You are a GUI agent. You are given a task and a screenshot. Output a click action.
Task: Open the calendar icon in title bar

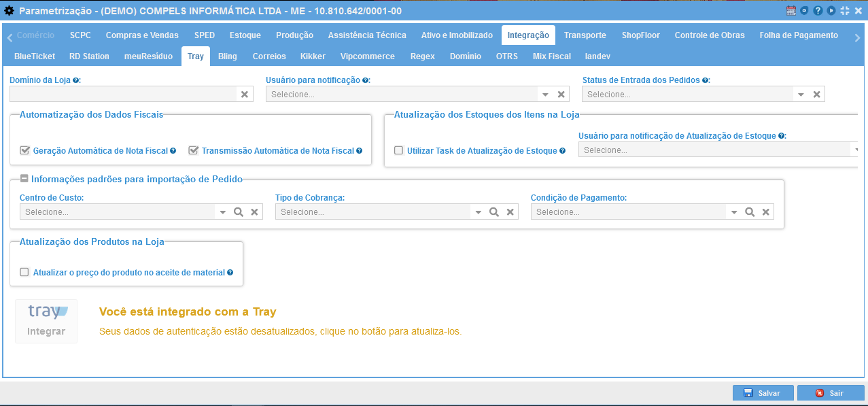(791, 11)
